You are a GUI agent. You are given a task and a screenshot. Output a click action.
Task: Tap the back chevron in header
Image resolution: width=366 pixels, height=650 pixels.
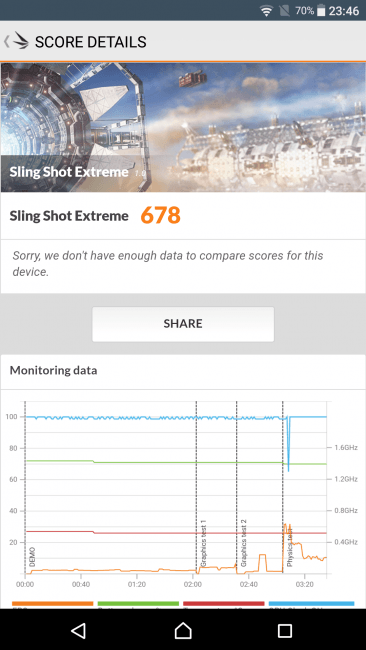6,42
